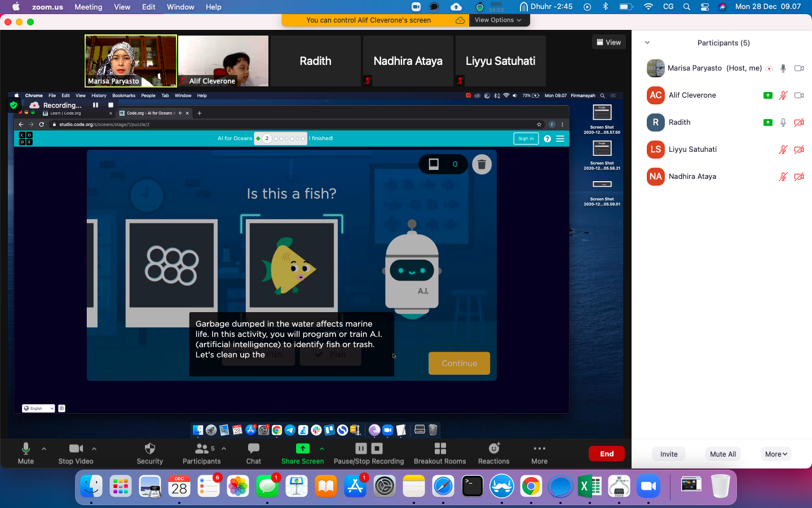Open Spotlight search in menu bar

coord(686,7)
